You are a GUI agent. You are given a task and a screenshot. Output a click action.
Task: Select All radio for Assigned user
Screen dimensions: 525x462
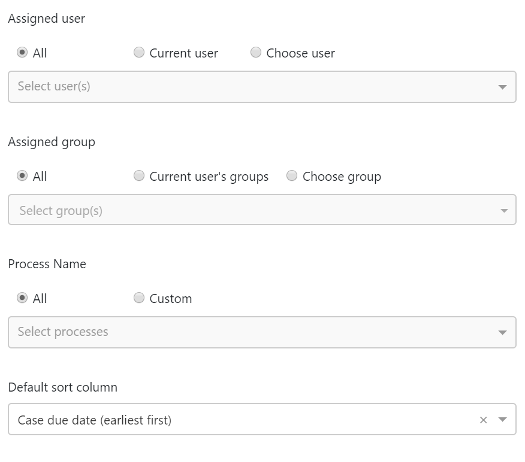coord(22,53)
